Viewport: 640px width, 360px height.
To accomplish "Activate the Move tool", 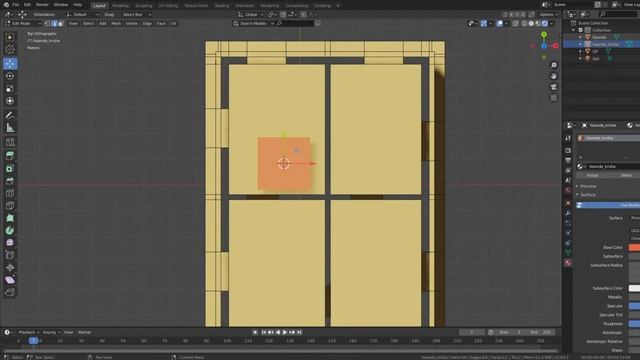I will 10,63.
